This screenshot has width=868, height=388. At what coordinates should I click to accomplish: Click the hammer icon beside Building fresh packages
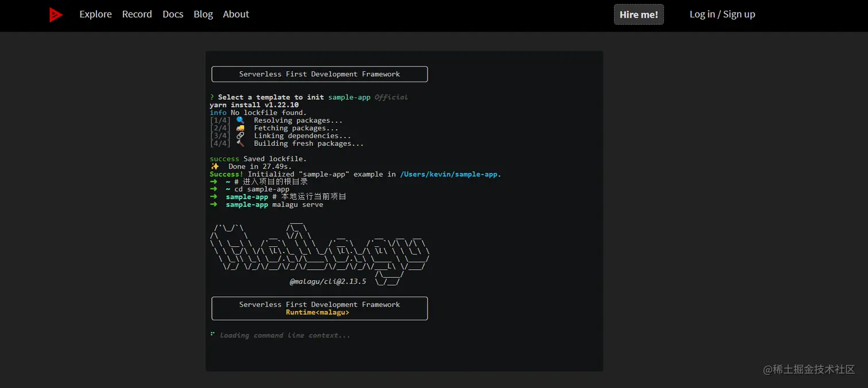(x=240, y=143)
